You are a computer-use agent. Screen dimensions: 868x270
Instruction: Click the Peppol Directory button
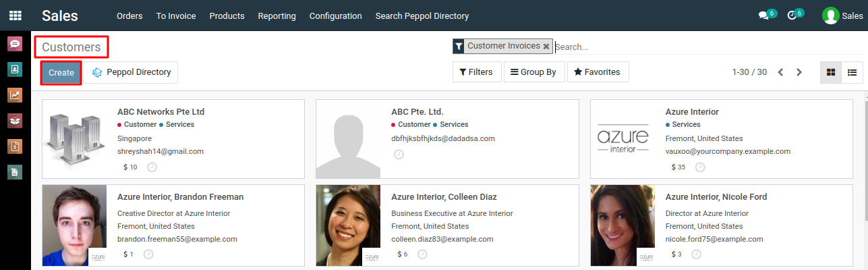(x=132, y=72)
